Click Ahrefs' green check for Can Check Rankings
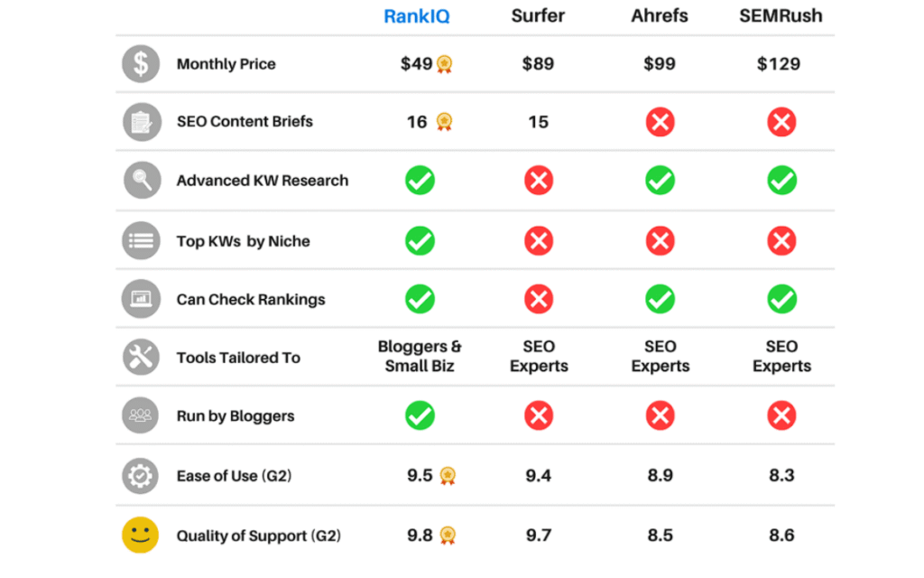 pyautogui.click(x=660, y=299)
